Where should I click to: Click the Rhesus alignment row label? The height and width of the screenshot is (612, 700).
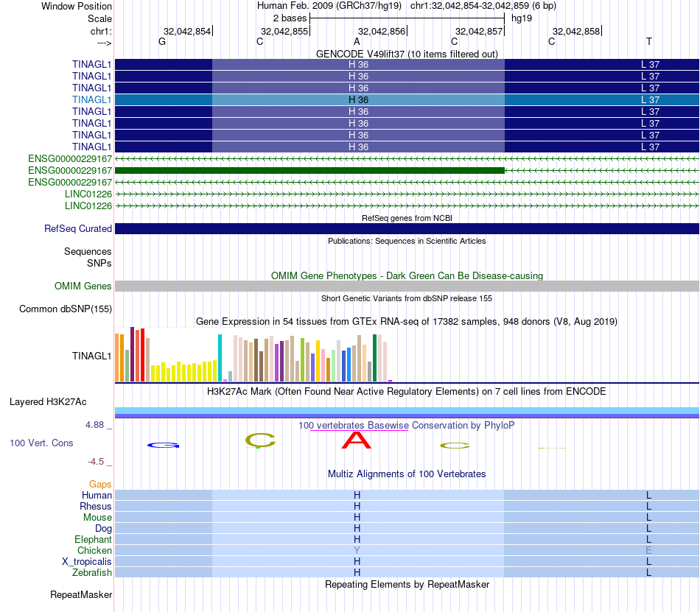(x=96, y=507)
